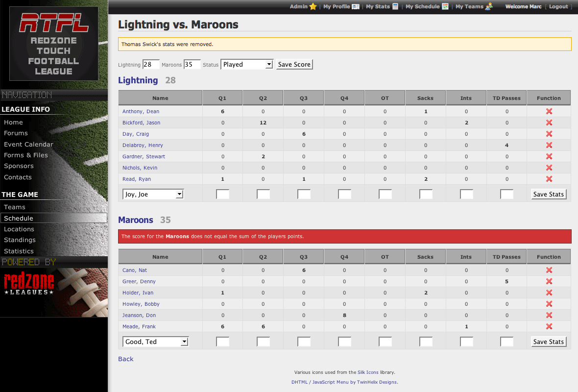Delete Henry Delabroy's stats entry
The height and width of the screenshot is (392, 578).
pos(549,146)
